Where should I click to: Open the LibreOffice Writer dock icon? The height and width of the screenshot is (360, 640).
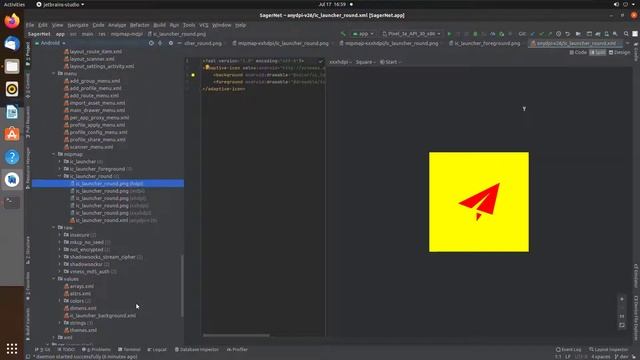pyautogui.click(x=12, y=112)
